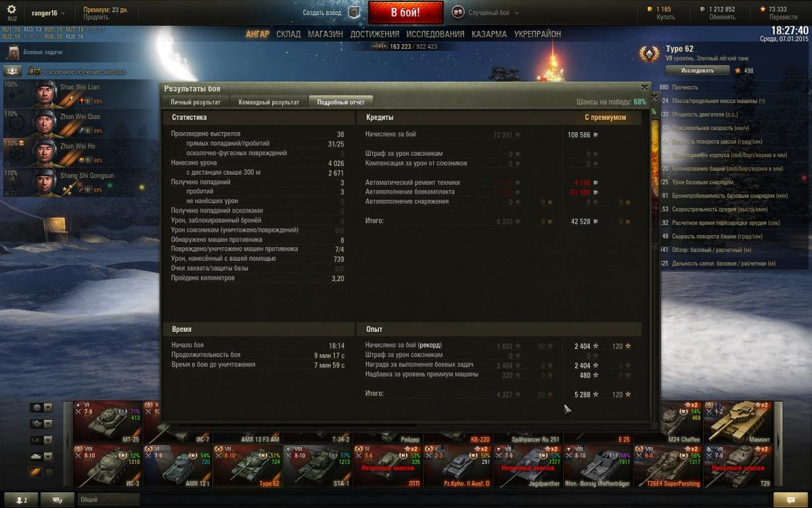The height and width of the screenshot is (508, 812).
Task: Toggle the premium tanks carousel filter
Action: (x=35, y=471)
